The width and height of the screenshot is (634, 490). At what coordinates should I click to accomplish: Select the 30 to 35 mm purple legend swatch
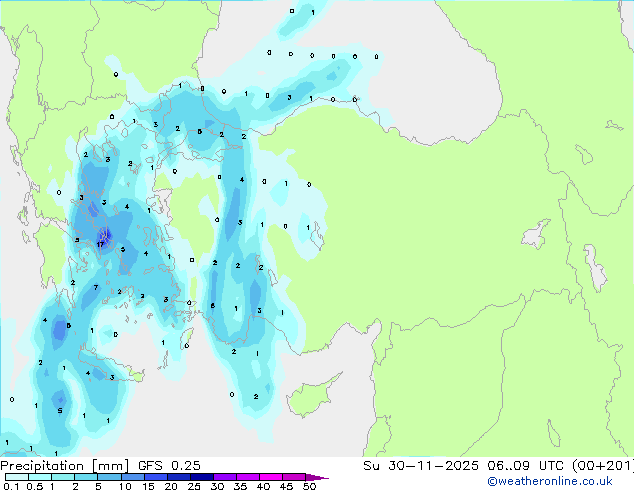point(225,477)
